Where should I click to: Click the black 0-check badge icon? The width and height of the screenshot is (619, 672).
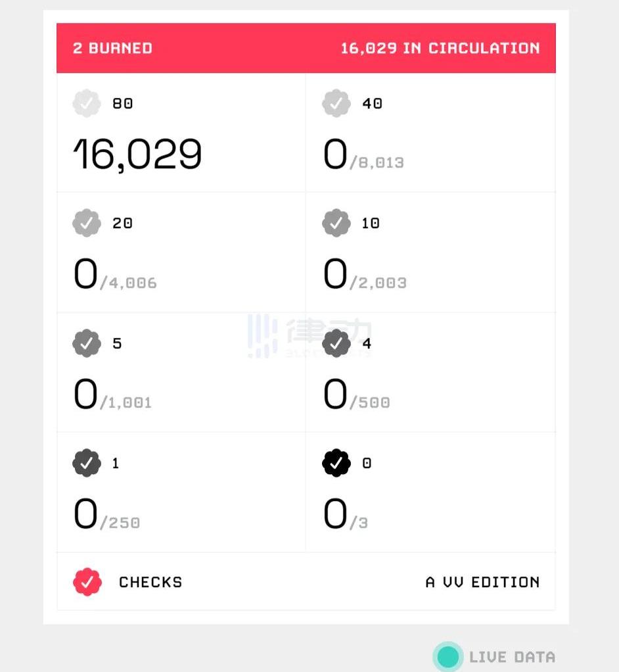[336, 463]
